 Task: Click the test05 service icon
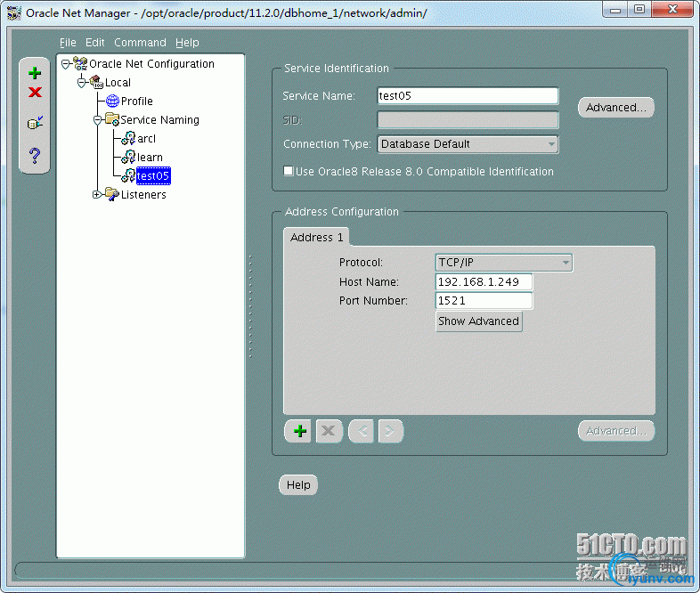click(128, 175)
